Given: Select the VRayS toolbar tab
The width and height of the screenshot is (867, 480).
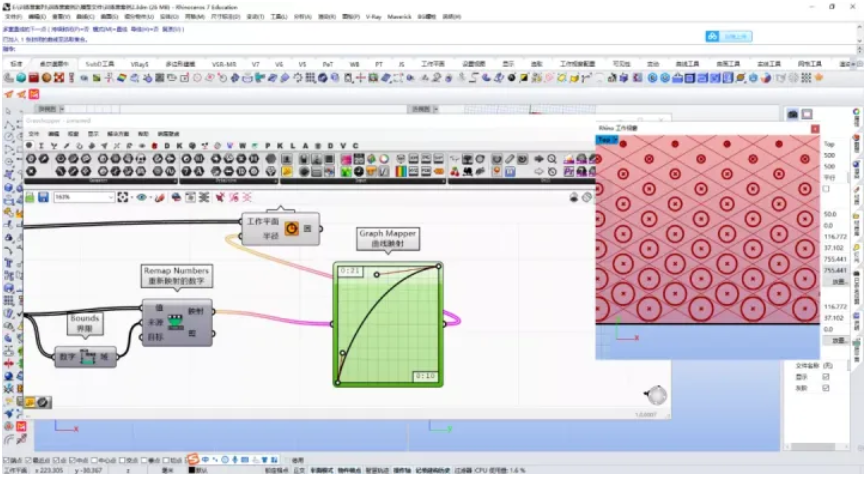Looking at the screenshot, I should click(139, 63).
